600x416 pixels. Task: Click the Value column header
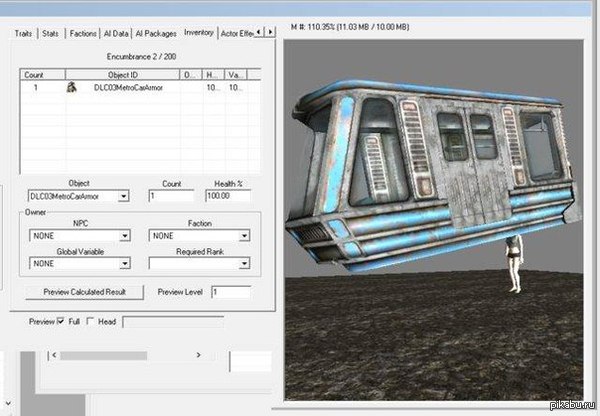click(x=236, y=75)
